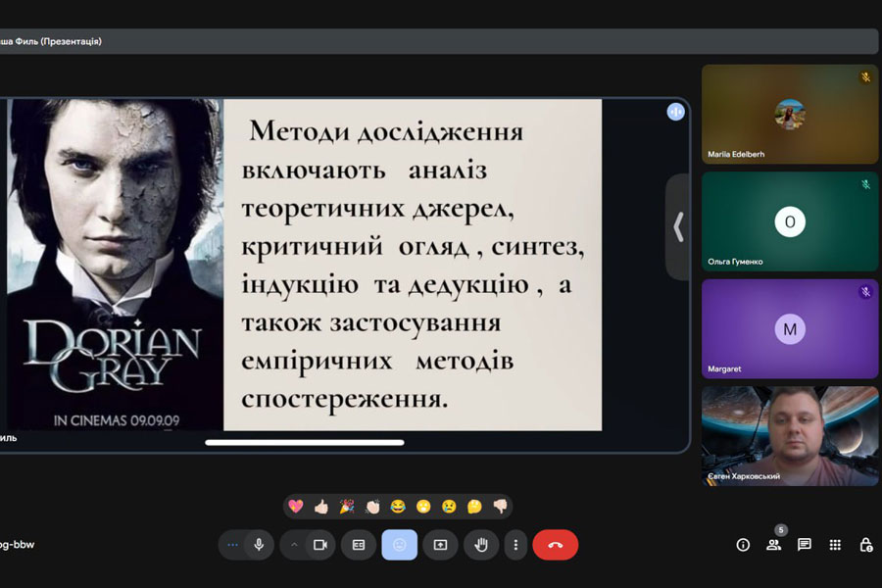Click the present screen button
Image resolution: width=882 pixels, height=588 pixels.
coord(440,545)
